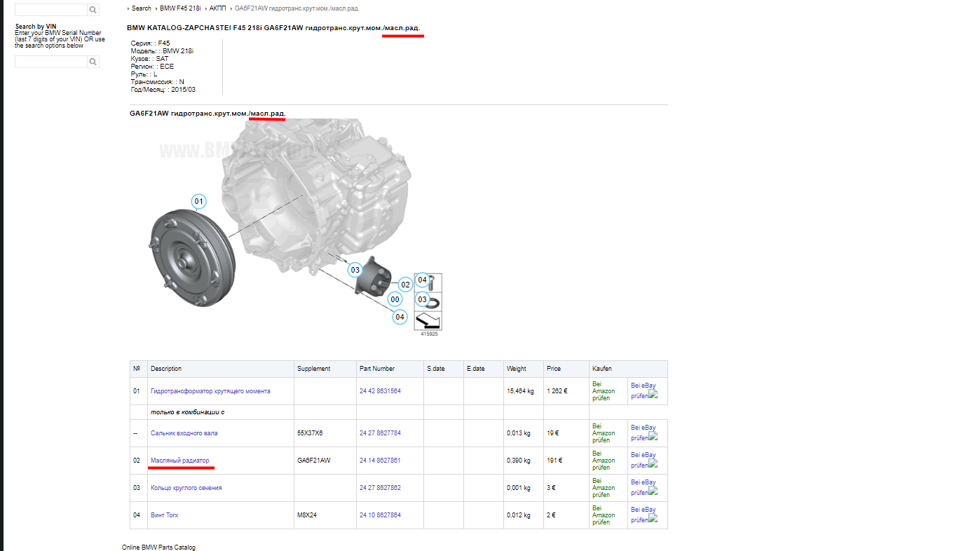Go to Search in the breadcrumb
The height and width of the screenshot is (551, 980).
[142, 8]
